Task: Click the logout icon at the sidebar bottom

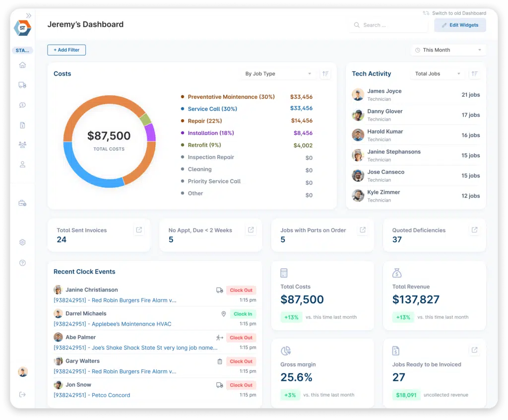Action: [22, 394]
